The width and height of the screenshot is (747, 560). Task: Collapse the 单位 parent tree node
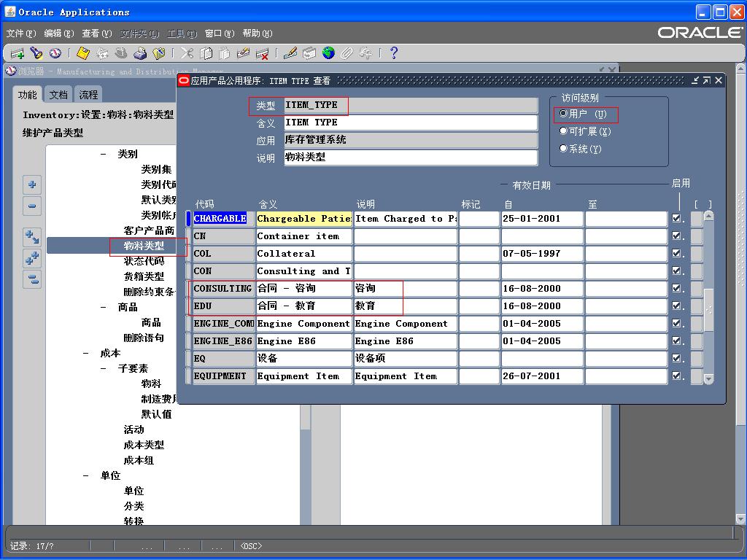86,475
